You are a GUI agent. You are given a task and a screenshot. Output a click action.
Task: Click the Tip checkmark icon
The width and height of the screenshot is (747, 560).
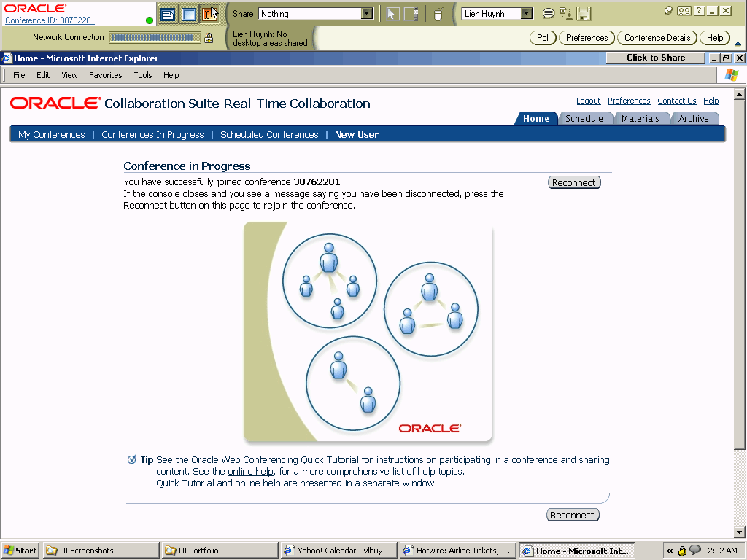point(132,459)
